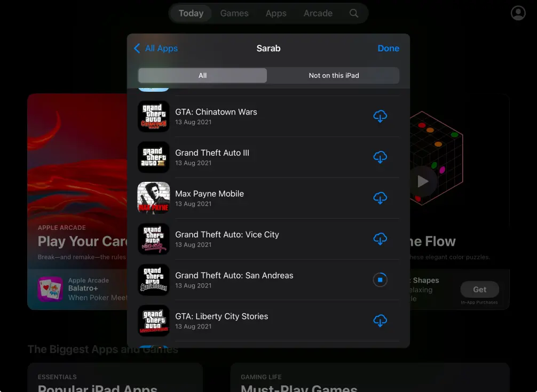
Task: Stop the San Andreas download
Action: (x=380, y=280)
